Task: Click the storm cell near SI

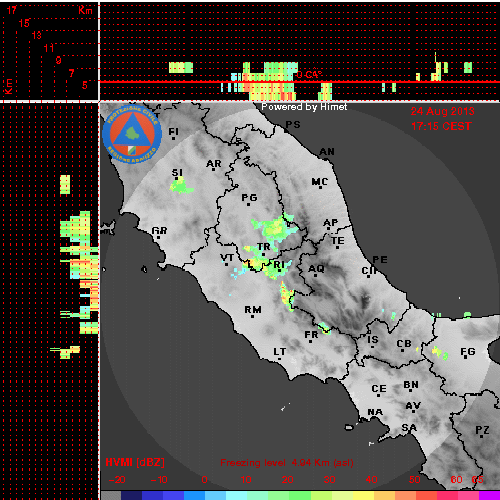Action: pos(181,185)
